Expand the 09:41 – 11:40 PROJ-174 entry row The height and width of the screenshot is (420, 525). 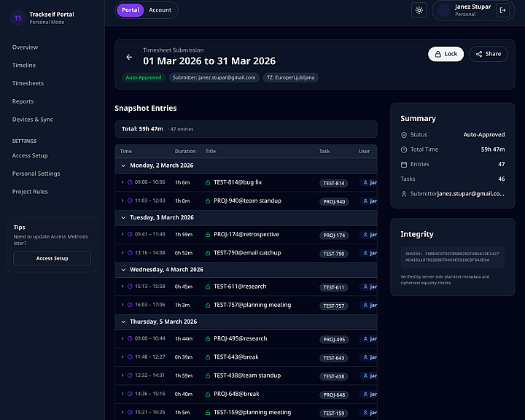(122, 235)
